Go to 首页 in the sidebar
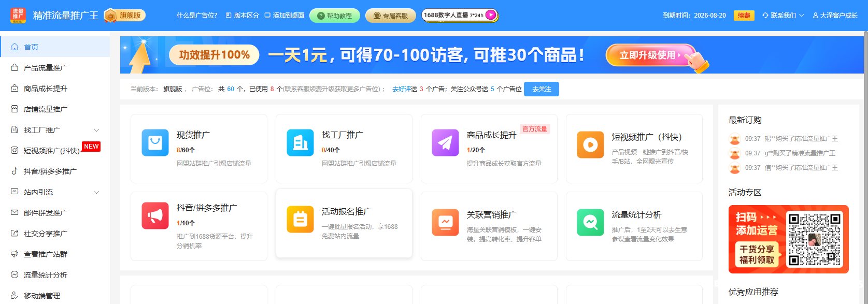The height and width of the screenshot is (304, 868). point(31,47)
